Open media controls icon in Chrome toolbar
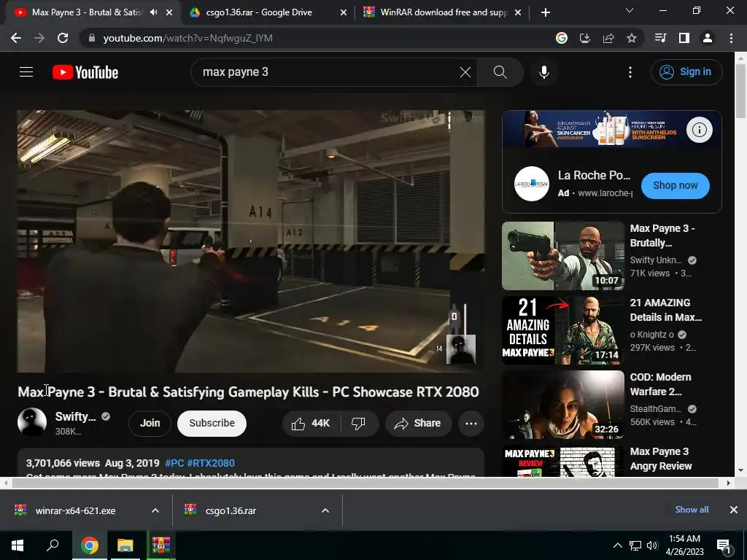Screen dimensions: 747x560 click(x=661, y=38)
